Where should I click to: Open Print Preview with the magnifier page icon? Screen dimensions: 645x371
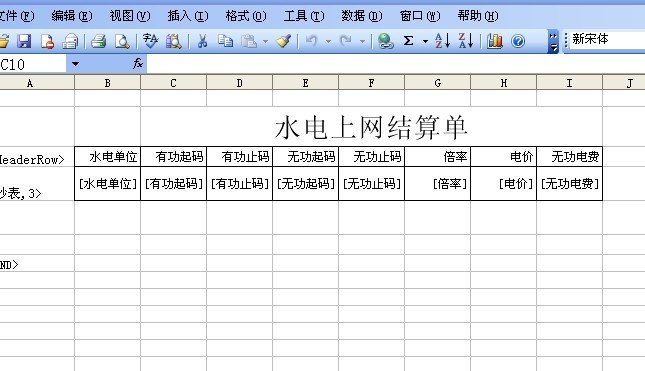click(122, 41)
